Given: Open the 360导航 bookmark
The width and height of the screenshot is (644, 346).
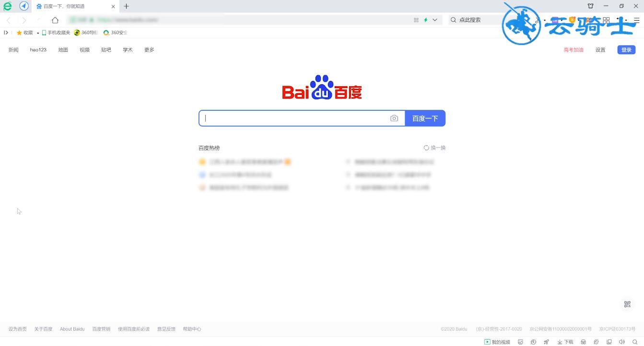Looking at the screenshot, I should [86, 33].
